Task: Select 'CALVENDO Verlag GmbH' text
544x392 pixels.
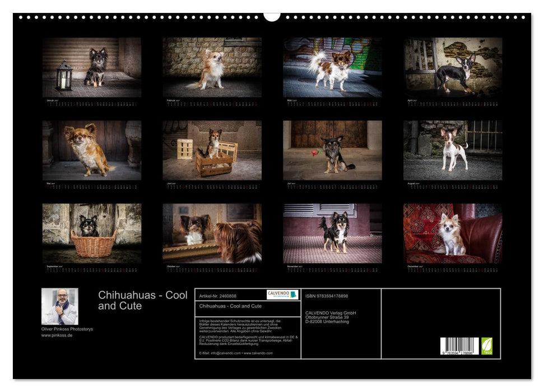Action: (331, 313)
